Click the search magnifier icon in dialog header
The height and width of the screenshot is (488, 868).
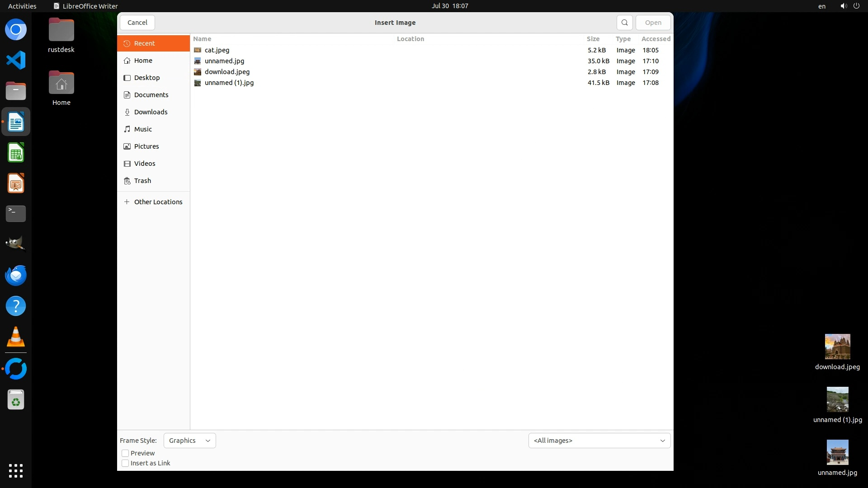(624, 23)
